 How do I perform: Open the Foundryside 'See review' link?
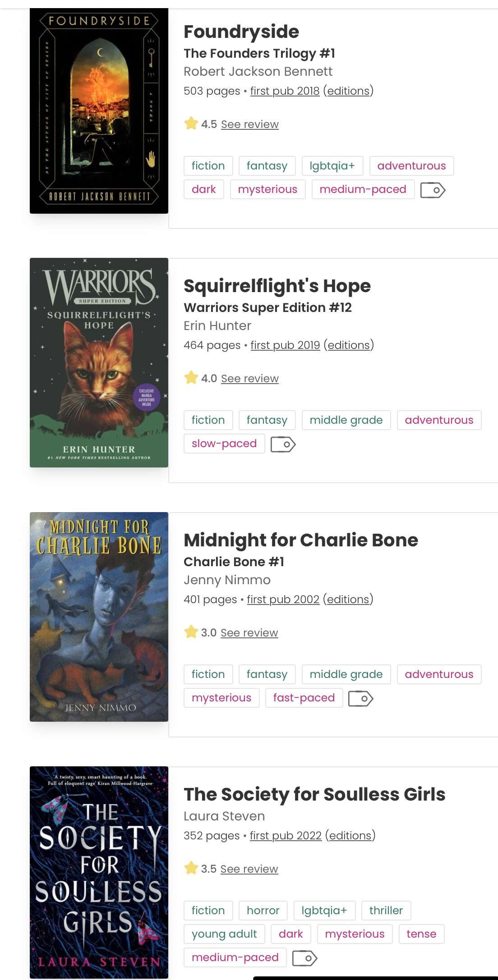pos(249,124)
